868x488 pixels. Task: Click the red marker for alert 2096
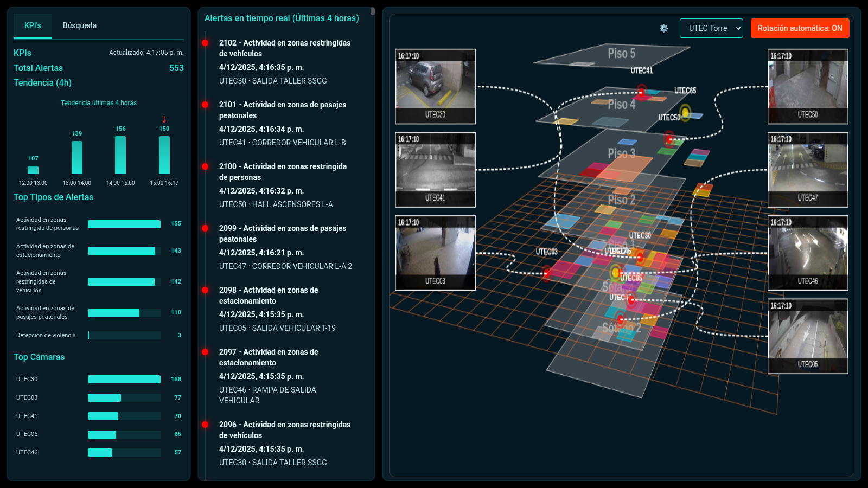point(205,425)
